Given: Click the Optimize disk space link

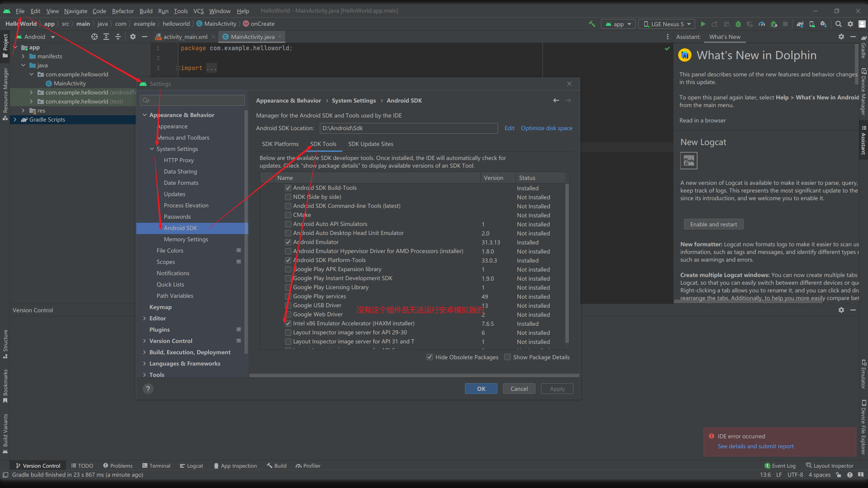Looking at the screenshot, I should 546,128.
